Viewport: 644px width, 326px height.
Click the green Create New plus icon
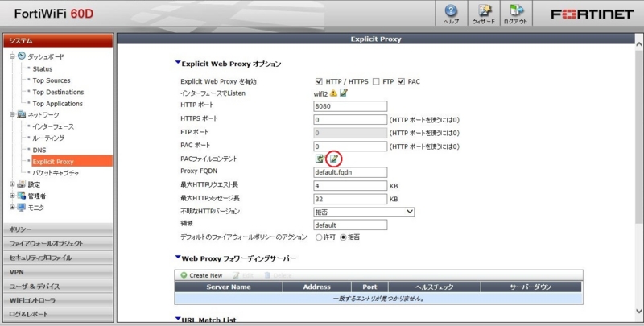tap(184, 275)
